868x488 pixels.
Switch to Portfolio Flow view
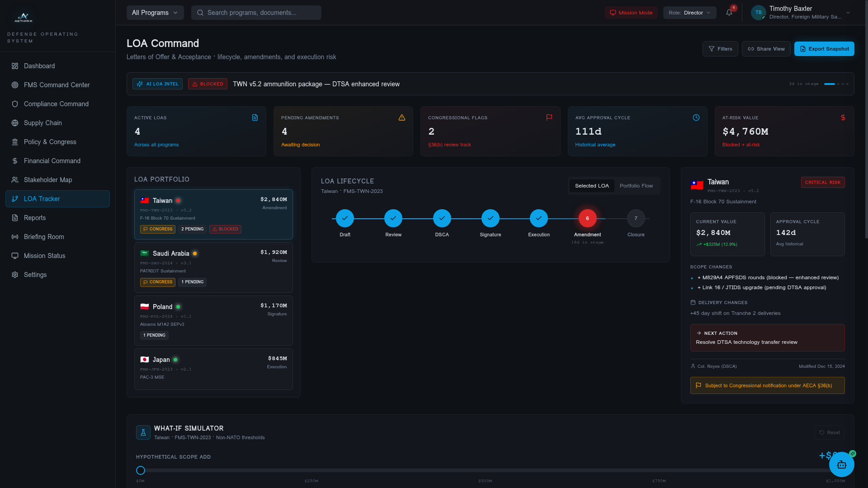point(636,186)
